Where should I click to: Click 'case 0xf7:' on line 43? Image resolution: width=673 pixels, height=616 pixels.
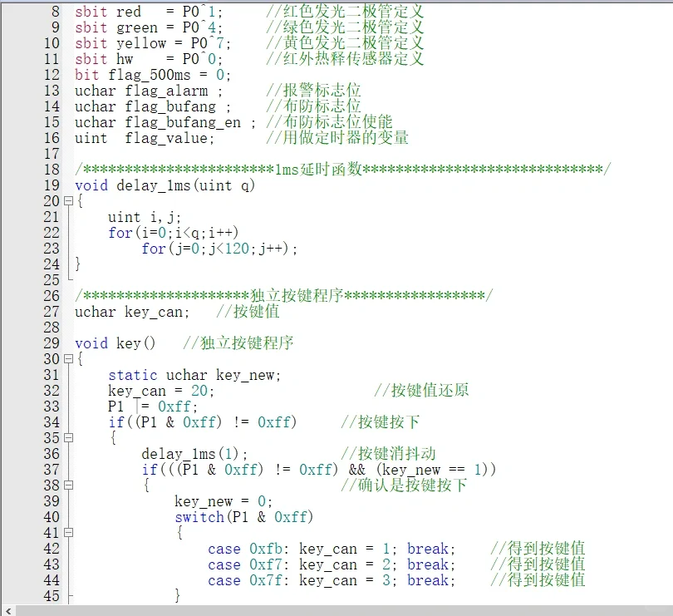[x=248, y=564]
